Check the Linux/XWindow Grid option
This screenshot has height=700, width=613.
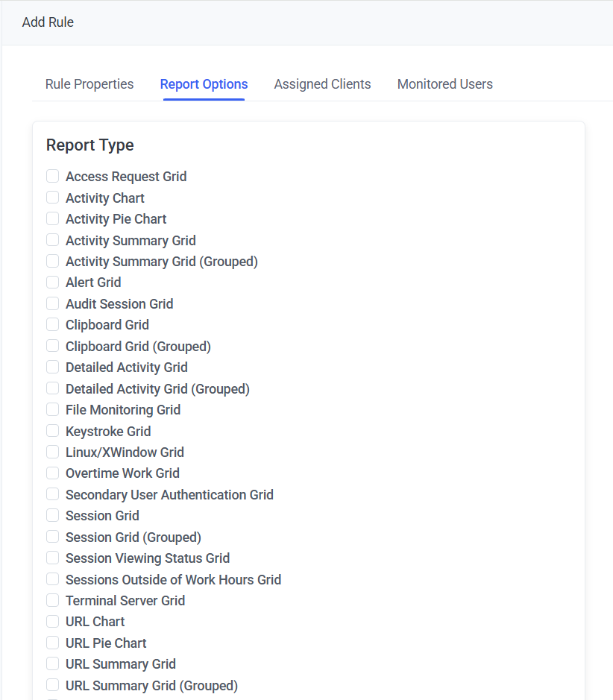53,453
